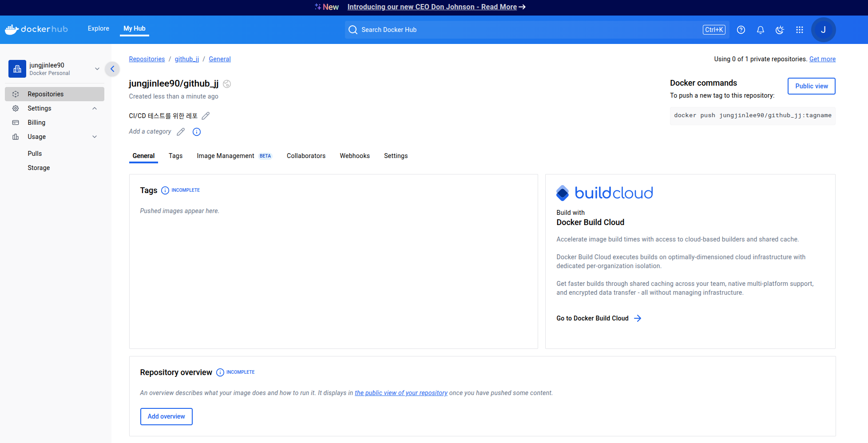The width and height of the screenshot is (868, 443).
Task: Click the arrow beside Go to Docker Build Cloud
Action: tap(638, 318)
